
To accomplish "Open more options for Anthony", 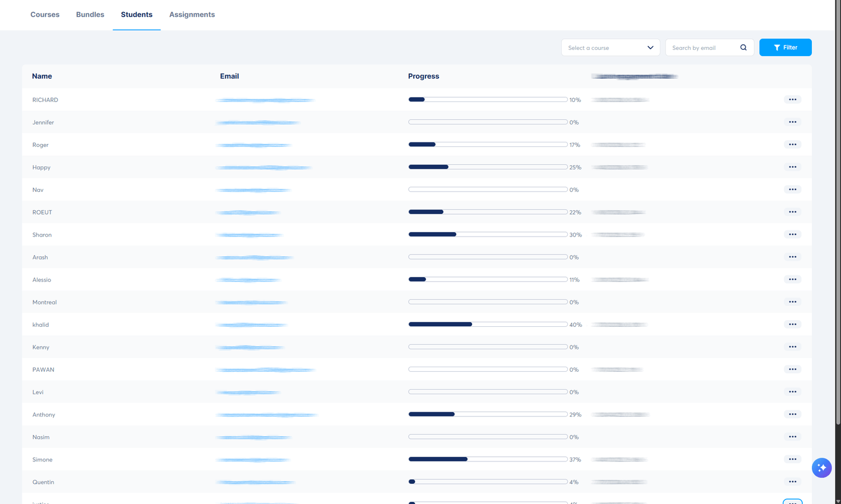I will click(792, 414).
